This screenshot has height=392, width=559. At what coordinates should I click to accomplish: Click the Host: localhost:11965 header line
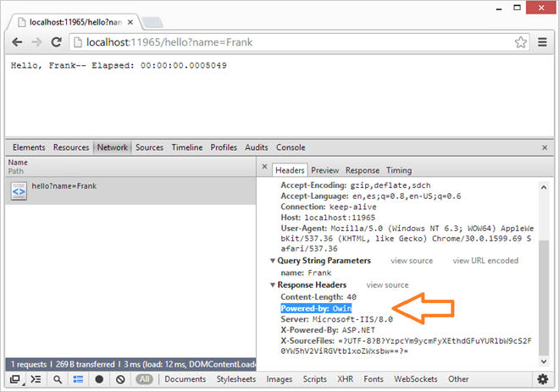click(328, 218)
